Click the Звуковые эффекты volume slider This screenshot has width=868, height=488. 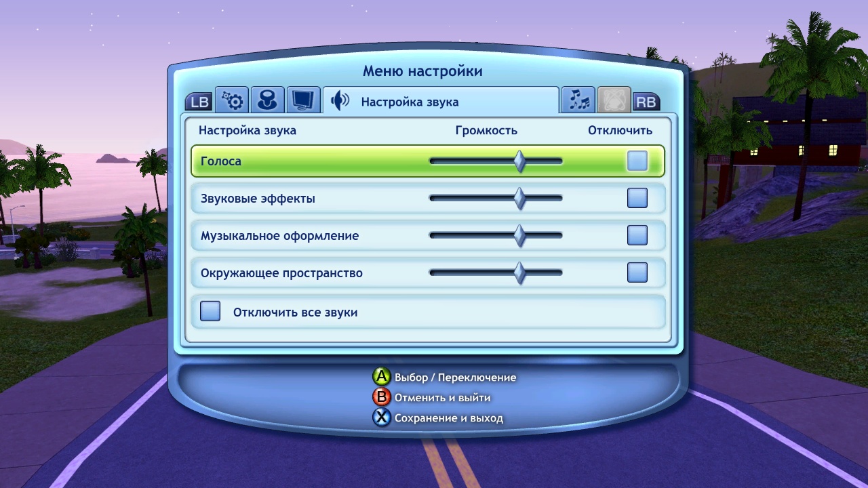coord(496,199)
